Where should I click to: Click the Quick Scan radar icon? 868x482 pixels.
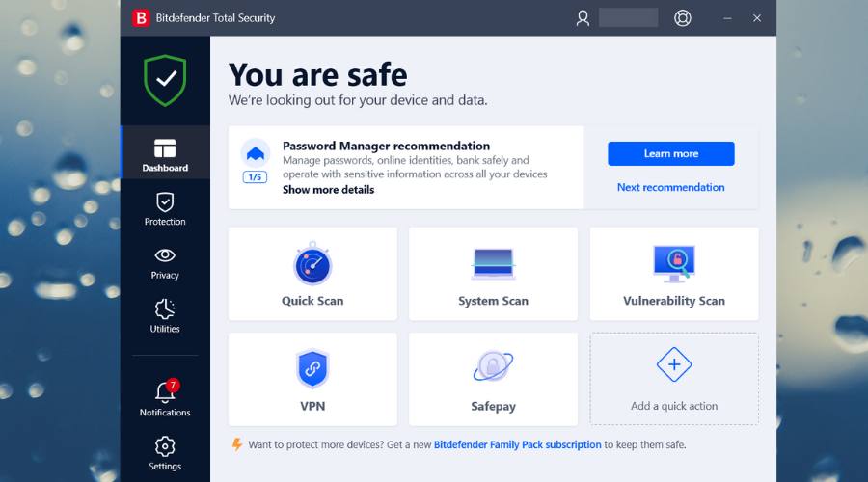(x=312, y=263)
